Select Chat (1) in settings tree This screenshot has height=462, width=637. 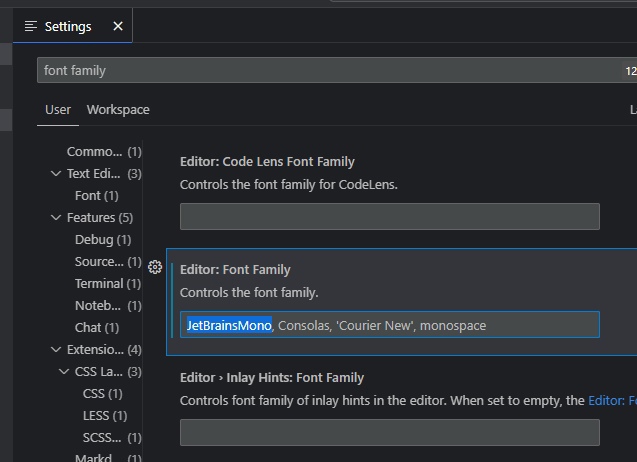(97, 328)
